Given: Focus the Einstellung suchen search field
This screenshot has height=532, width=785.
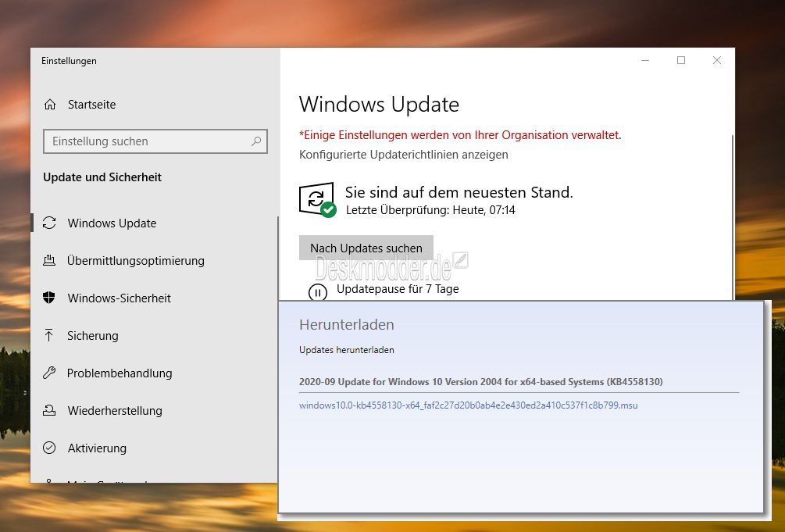Looking at the screenshot, I should (155, 141).
